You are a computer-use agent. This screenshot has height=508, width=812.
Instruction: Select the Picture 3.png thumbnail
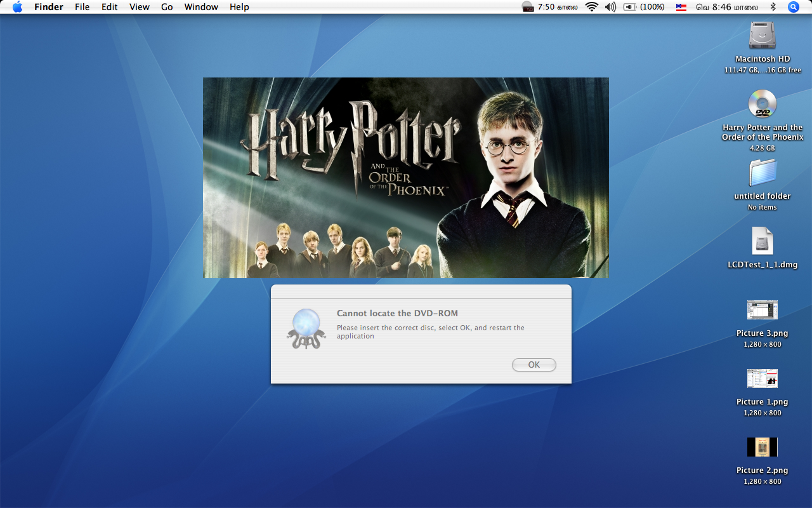(x=763, y=310)
